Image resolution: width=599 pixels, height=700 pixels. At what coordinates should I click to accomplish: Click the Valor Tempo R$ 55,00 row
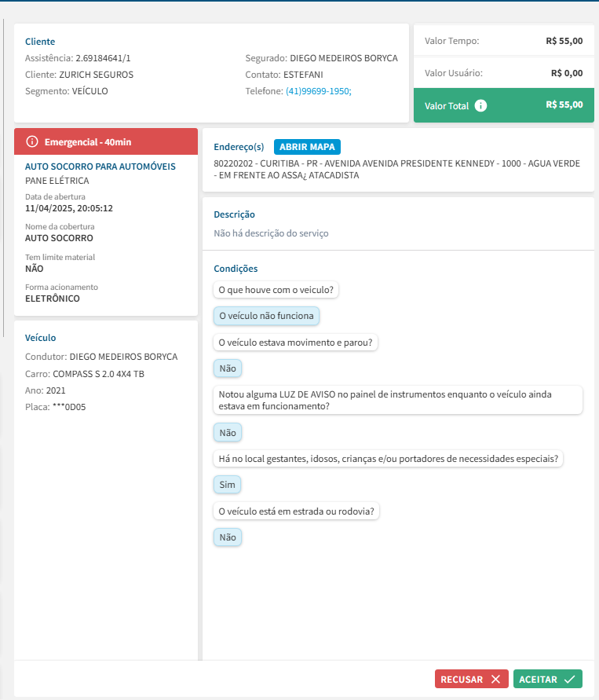[503, 41]
